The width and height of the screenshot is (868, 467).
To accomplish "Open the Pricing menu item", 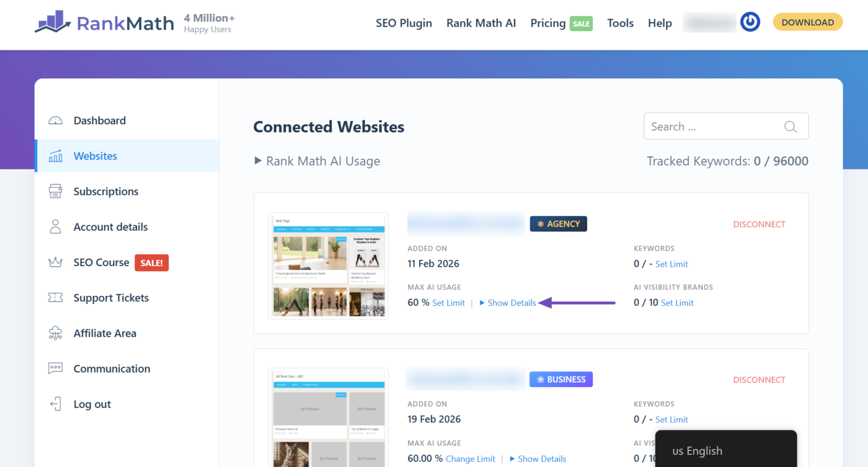I will pyautogui.click(x=548, y=23).
